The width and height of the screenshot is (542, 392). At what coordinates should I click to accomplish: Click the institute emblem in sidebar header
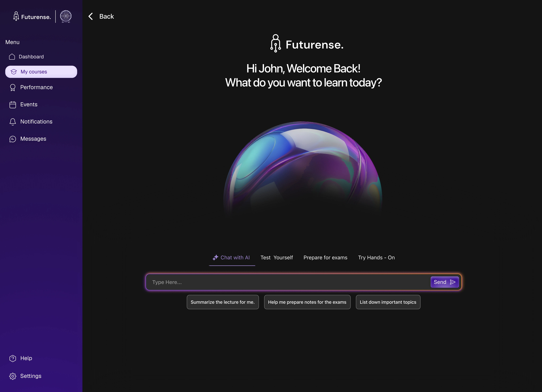click(x=66, y=16)
